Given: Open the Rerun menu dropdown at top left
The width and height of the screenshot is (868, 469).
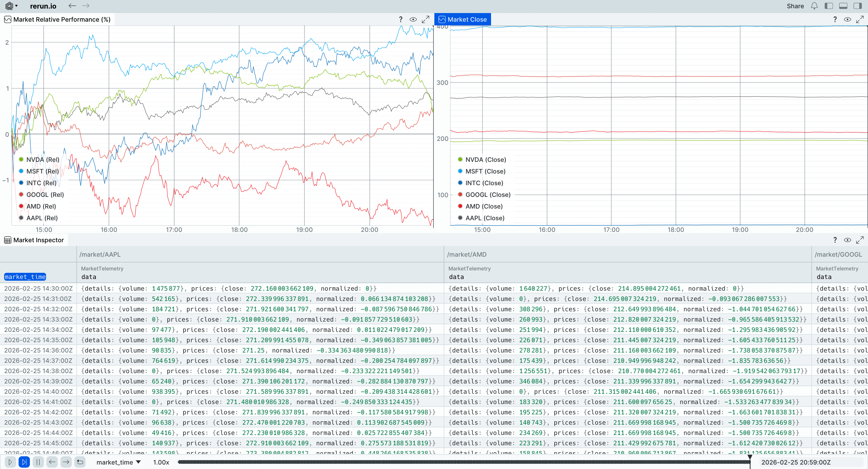Looking at the screenshot, I should point(11,6).
